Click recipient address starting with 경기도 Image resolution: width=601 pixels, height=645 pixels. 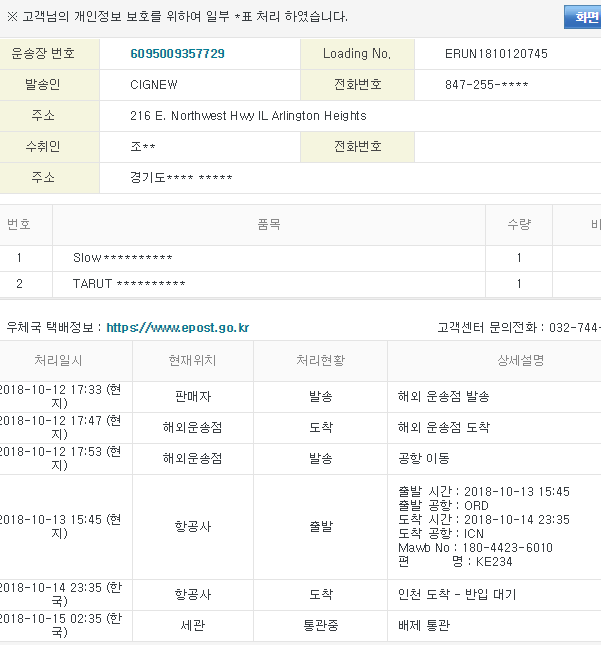(x=181, y=178)
